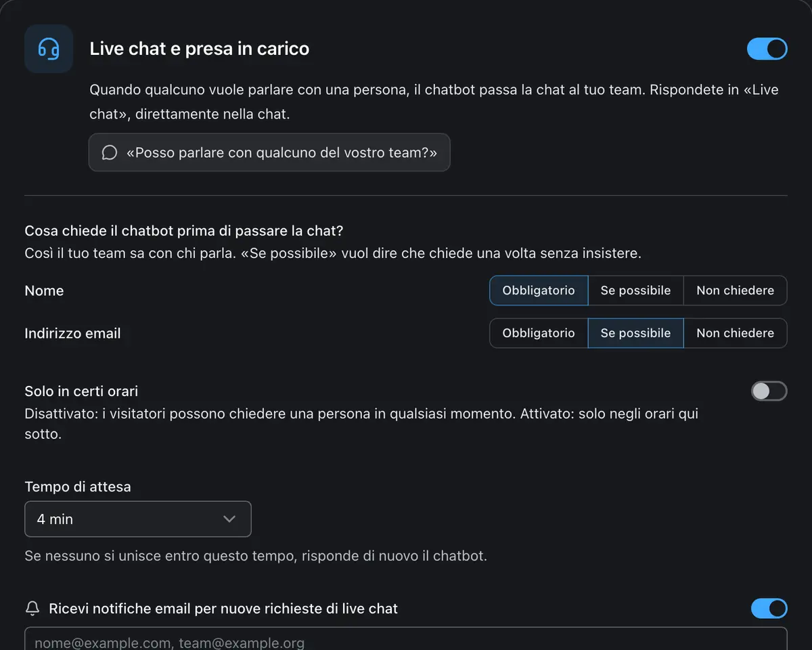Set Nome to Obbligatorio

pos(539,290)
